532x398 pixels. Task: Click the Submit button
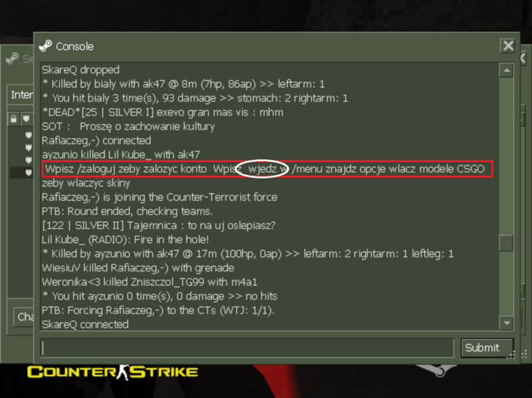pos(486,347)
